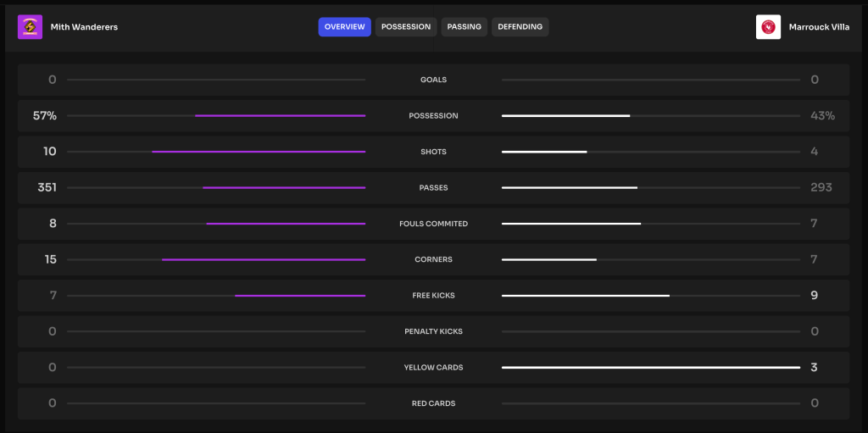Click the Marrouck Villa team crest
868x433 pixels.
768,27
